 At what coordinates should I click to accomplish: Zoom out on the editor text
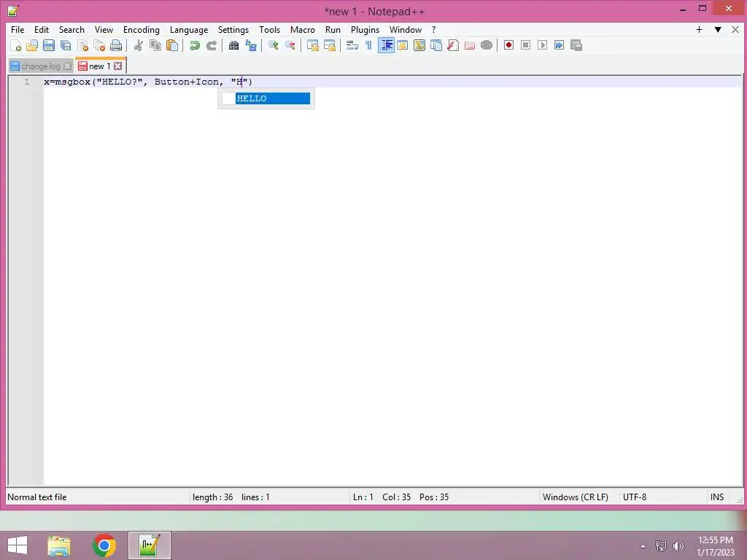[290, 45]
